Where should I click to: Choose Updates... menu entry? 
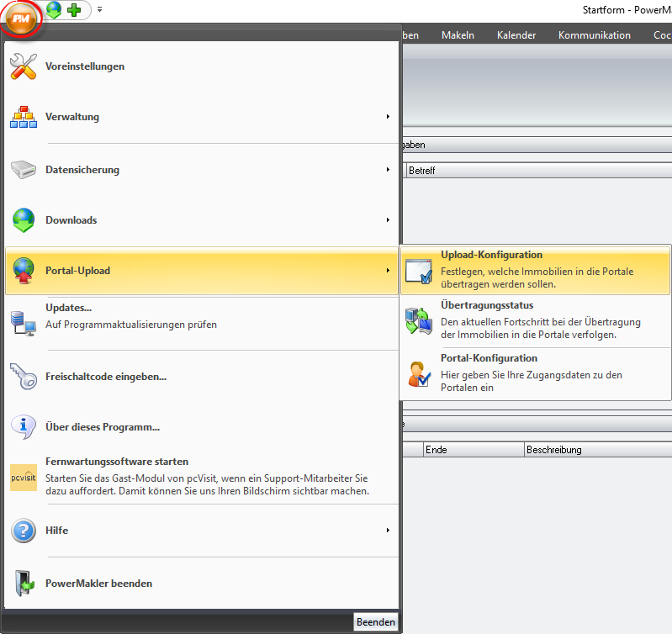coord(201,323)
